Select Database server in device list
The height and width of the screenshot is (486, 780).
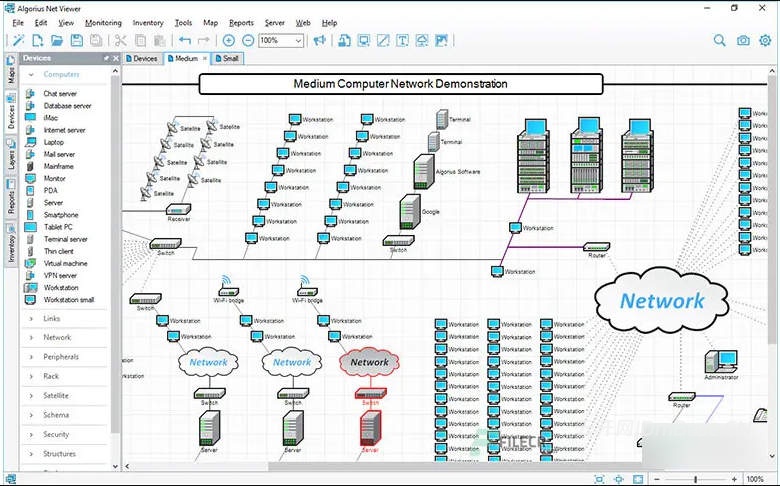[65, 105]
